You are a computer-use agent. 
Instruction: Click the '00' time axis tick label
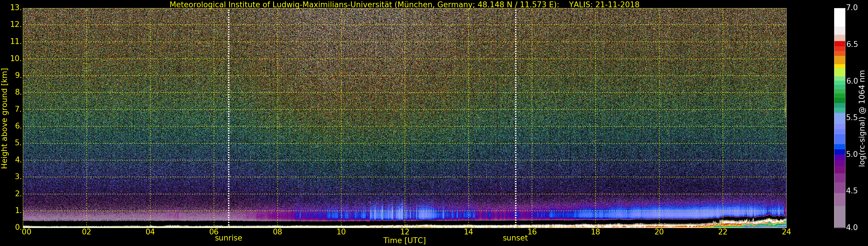pyautogui.click(x=26, y=232)
